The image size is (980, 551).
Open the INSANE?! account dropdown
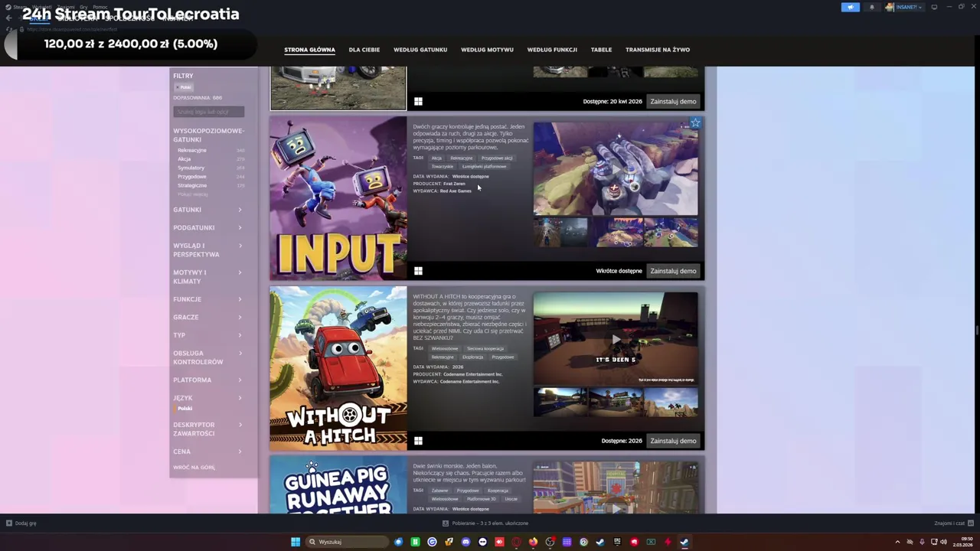904,7
